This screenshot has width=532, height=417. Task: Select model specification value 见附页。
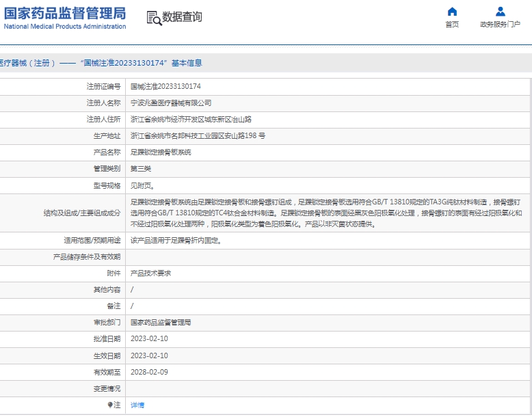[x=142, y=185]
